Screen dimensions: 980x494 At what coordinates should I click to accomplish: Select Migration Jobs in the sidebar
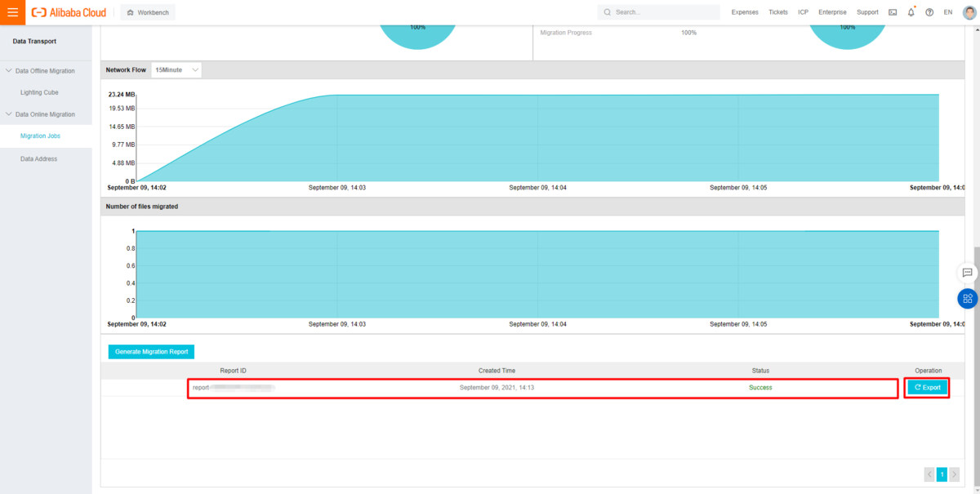click(40, 136)
